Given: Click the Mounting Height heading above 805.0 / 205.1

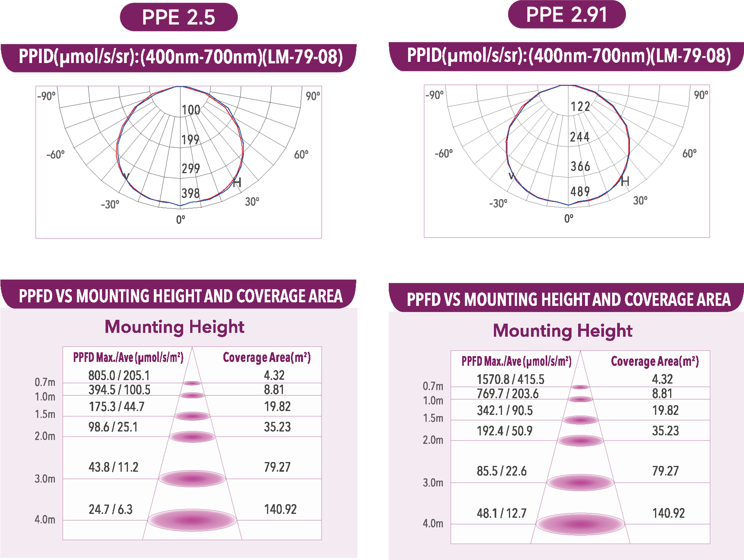Looking at the screenshot, I should click(174, 327).
